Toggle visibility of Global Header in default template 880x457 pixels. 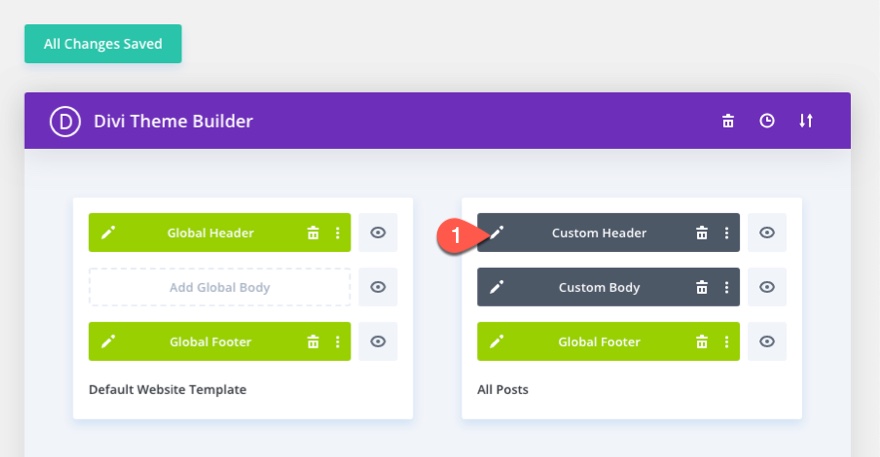pos(378,233)
